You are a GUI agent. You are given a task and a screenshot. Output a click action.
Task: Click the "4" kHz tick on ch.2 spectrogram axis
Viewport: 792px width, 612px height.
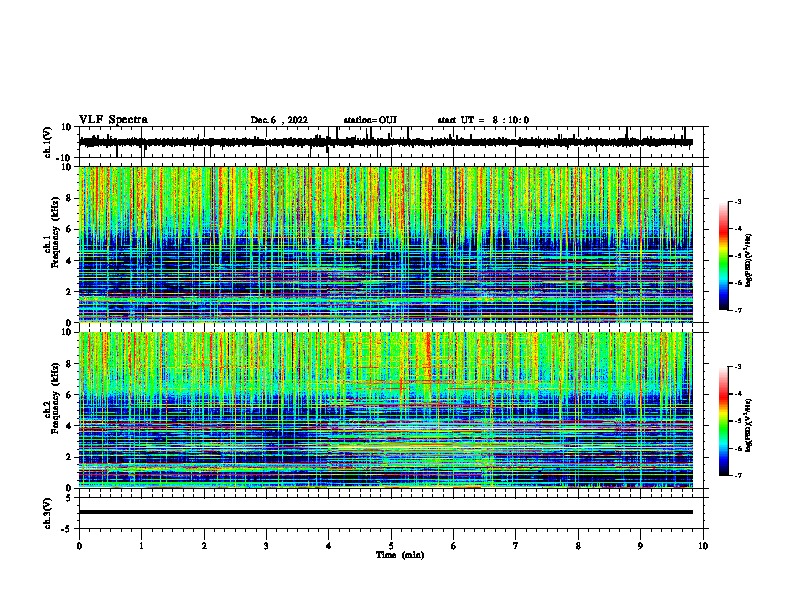click(x=70, y=426)
